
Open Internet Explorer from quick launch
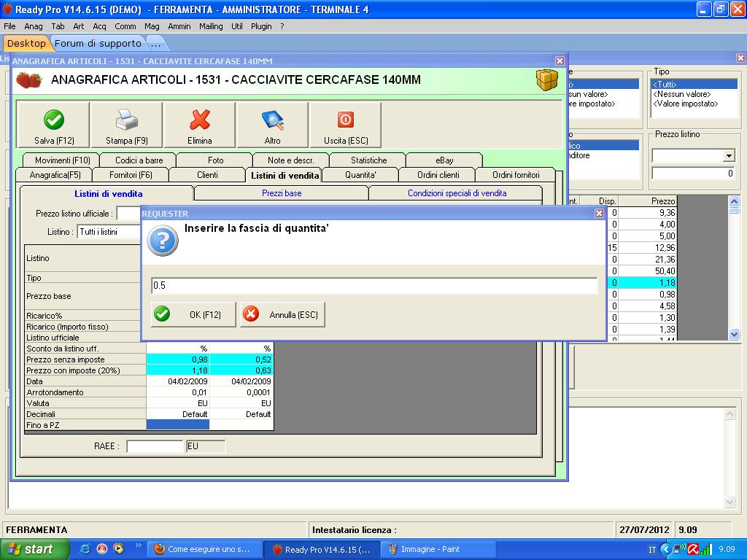85,549
